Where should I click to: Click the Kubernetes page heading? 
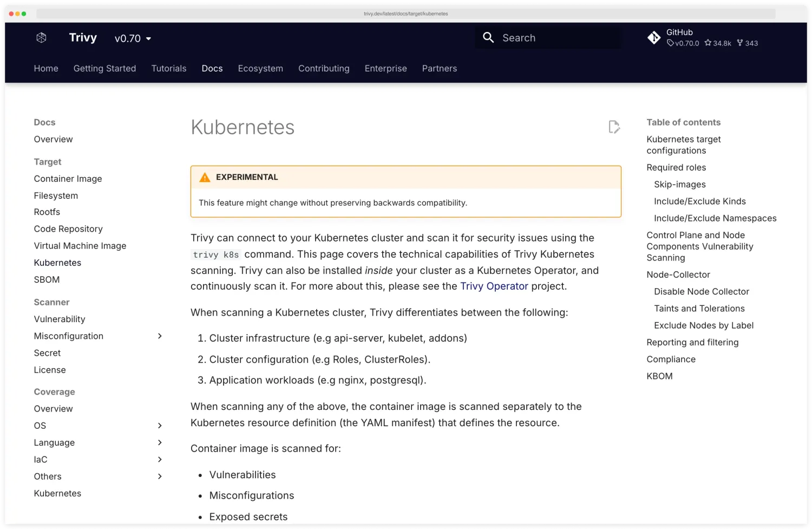(x=243, y=127)
